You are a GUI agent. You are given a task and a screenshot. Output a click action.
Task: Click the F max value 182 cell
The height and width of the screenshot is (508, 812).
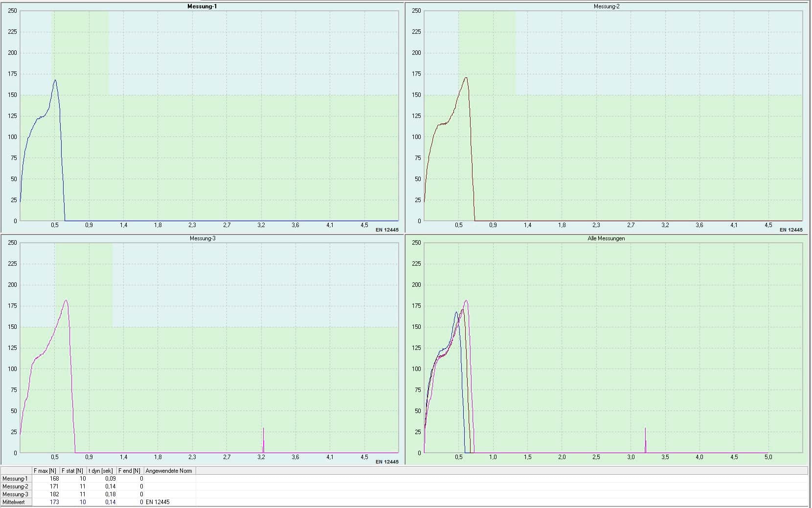(x=54, y=494)
